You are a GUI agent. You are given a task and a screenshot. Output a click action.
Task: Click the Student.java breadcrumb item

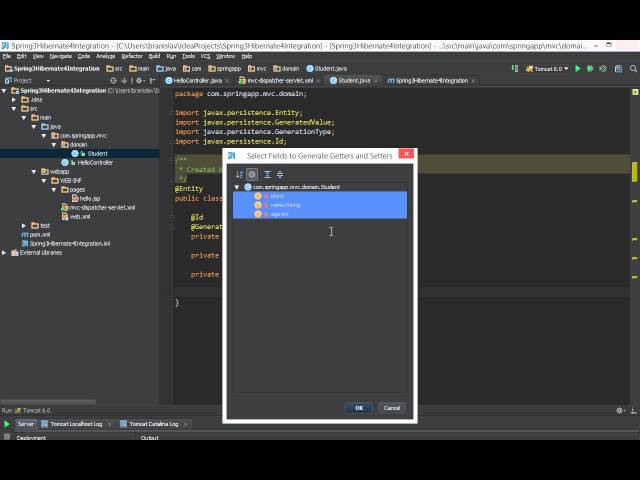click(327, 69)
